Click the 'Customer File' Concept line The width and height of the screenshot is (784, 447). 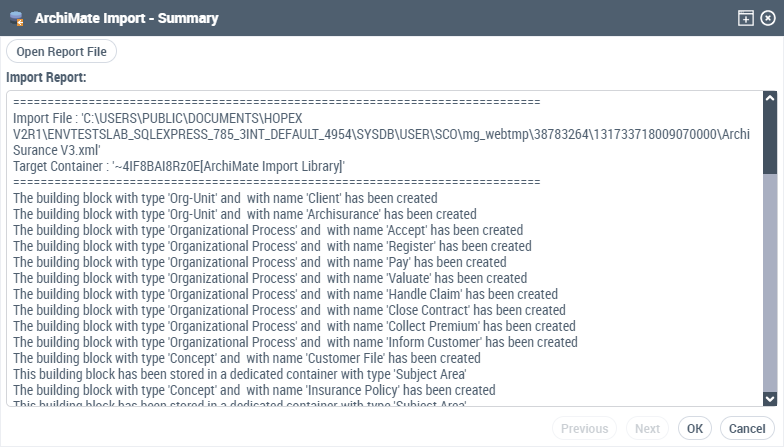coord(247,358)
